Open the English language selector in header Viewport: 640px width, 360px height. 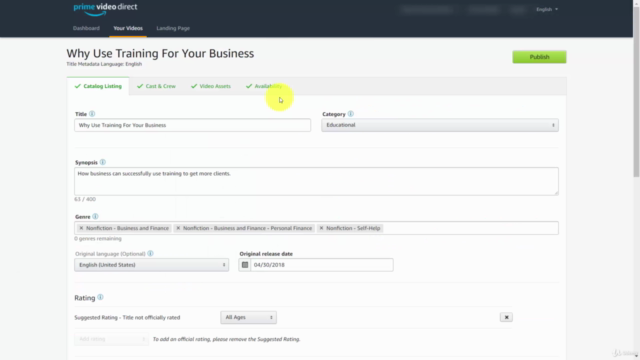tap(547, 9)
